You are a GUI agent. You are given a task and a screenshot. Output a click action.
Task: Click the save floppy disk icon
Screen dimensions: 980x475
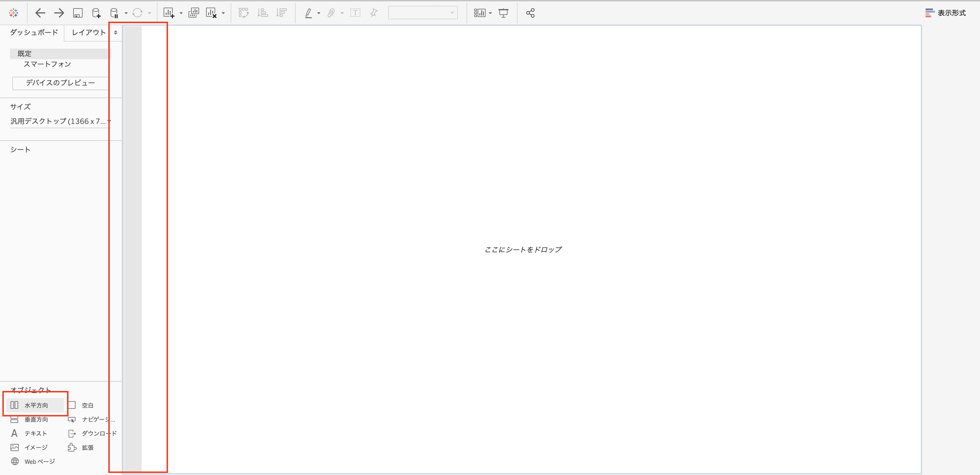pos(78,13)
